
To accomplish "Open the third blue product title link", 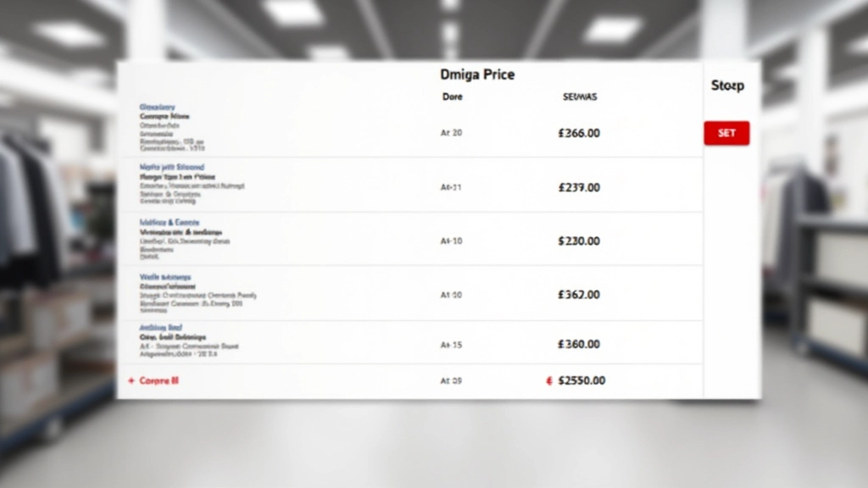I will point(169,222).
